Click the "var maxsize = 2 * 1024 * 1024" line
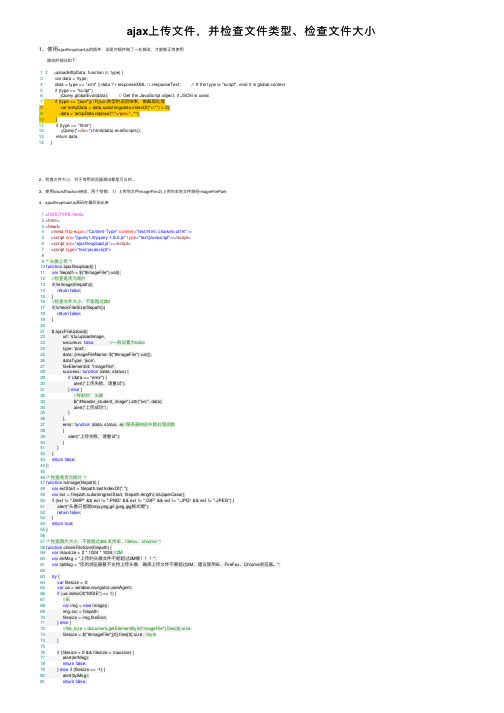 pos(87,553)
